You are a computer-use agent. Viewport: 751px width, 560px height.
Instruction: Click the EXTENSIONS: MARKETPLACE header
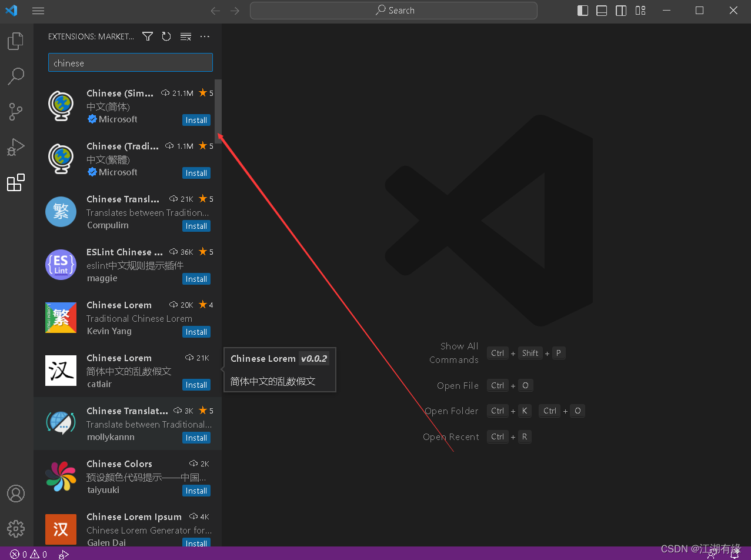91,36
